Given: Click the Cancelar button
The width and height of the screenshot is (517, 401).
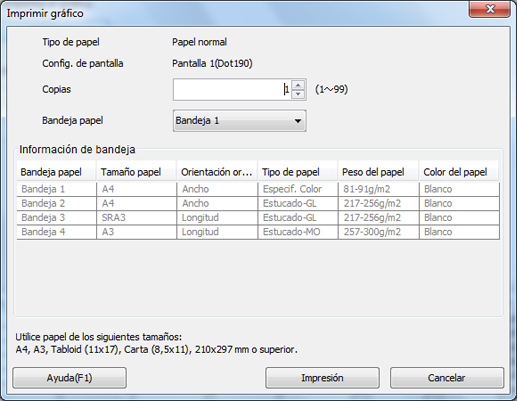Looking at the screenshot, I should coord(447,378).
